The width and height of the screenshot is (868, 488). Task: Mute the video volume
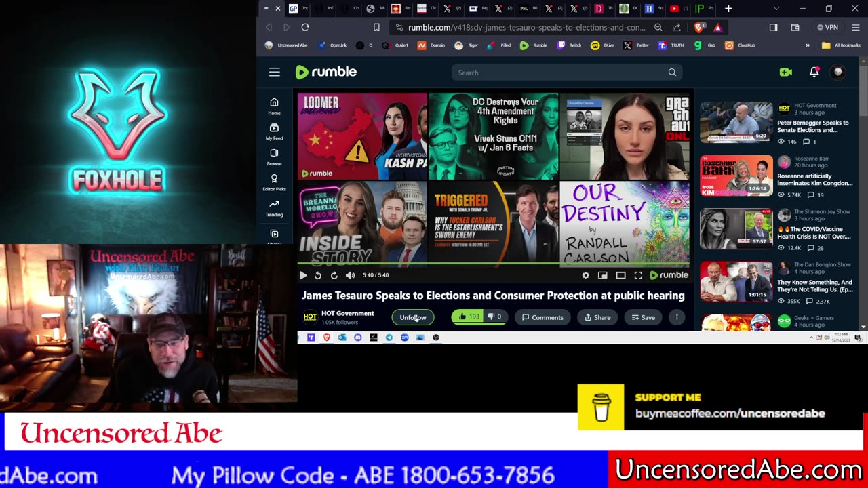pos(350,275)
